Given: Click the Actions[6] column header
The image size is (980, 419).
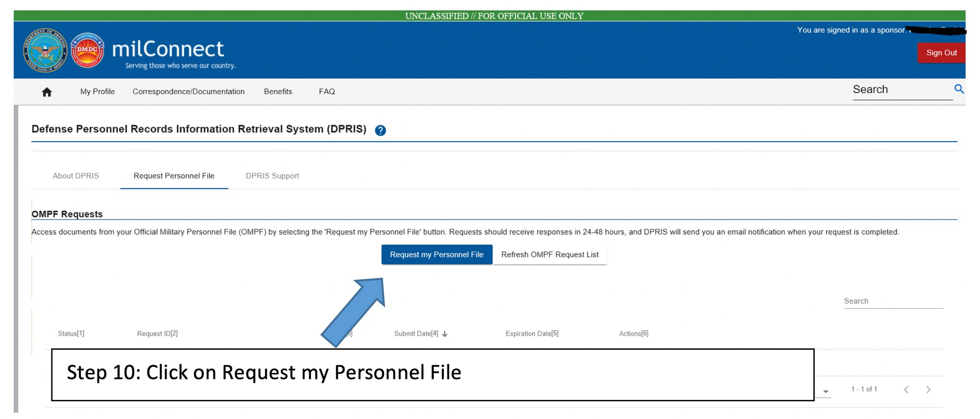Looking at the screenshot, I should (634, 334).
